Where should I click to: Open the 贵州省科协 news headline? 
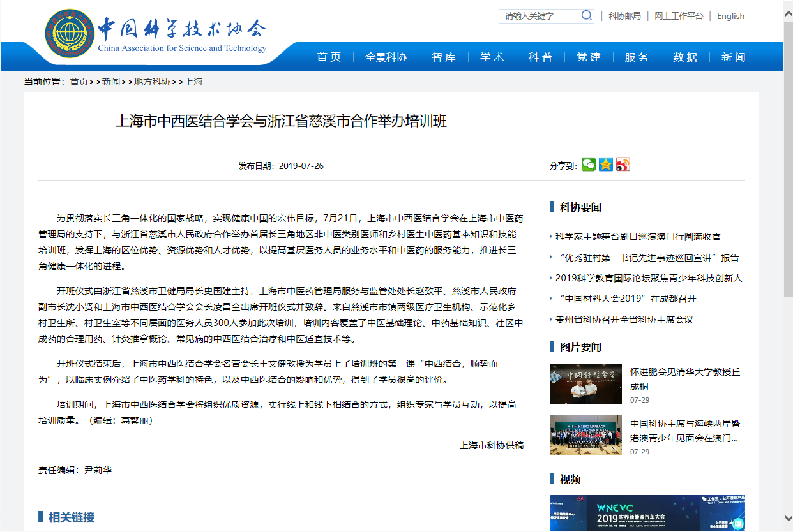coord(624,319)
